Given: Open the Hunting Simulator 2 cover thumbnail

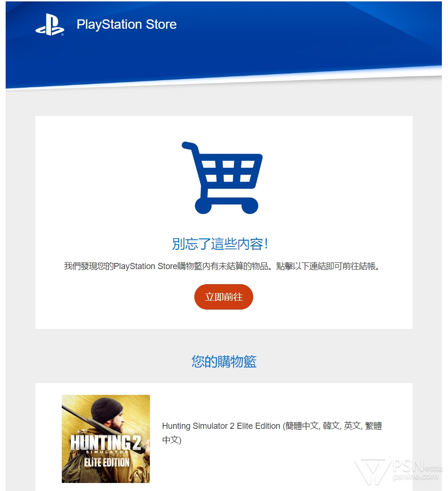Looking at the screenshot, I should tap(106, 439).
